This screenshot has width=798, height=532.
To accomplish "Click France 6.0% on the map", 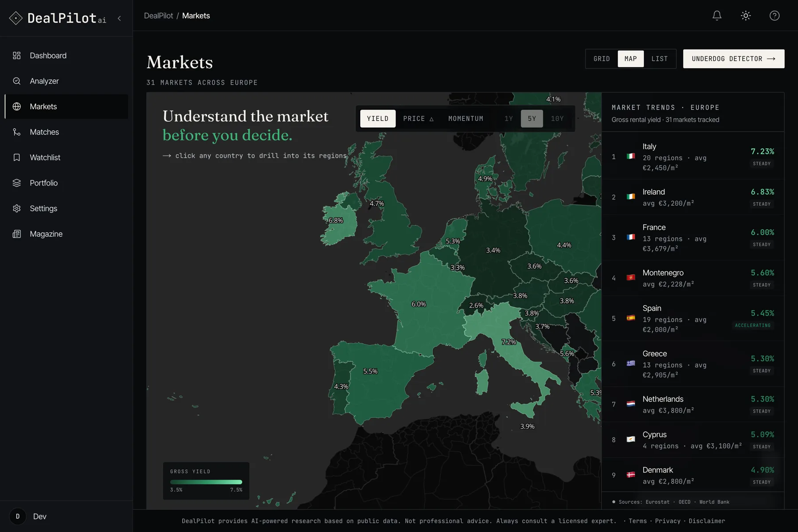I will (419, 304).
